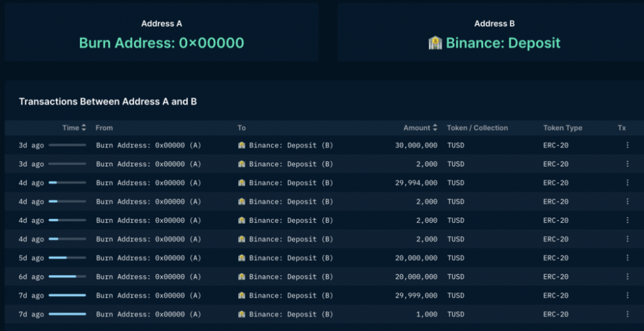Click the 'Address A' card label
Viewport: 644px width, 331px height.
pos(162,23)
